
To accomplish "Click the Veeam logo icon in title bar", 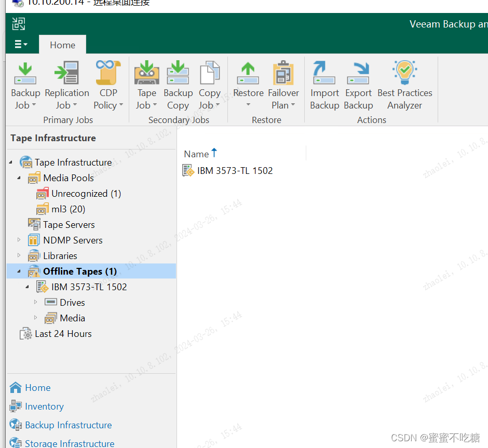I will tap(18, 24).
